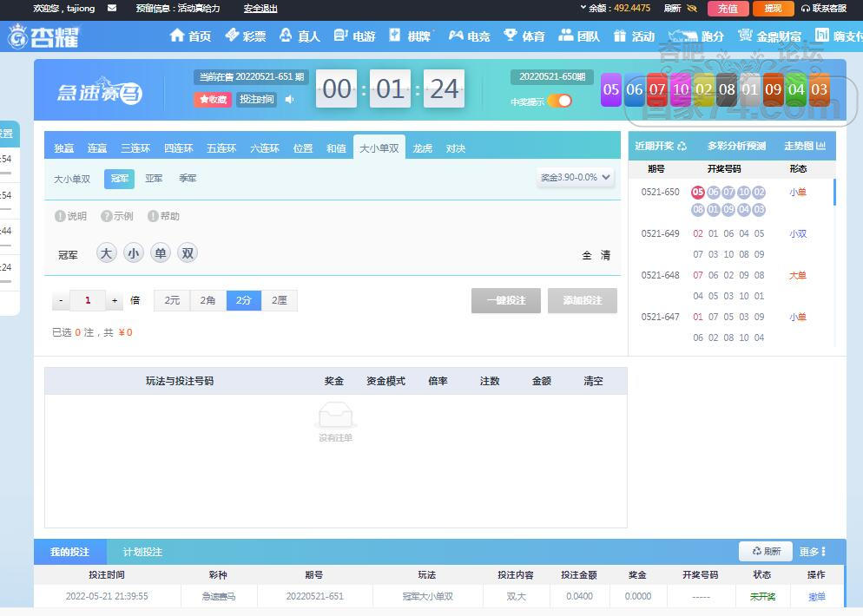The image size is (863, 616).
Task: Click the 撤单 cancel order link
Action: (817, 597)
